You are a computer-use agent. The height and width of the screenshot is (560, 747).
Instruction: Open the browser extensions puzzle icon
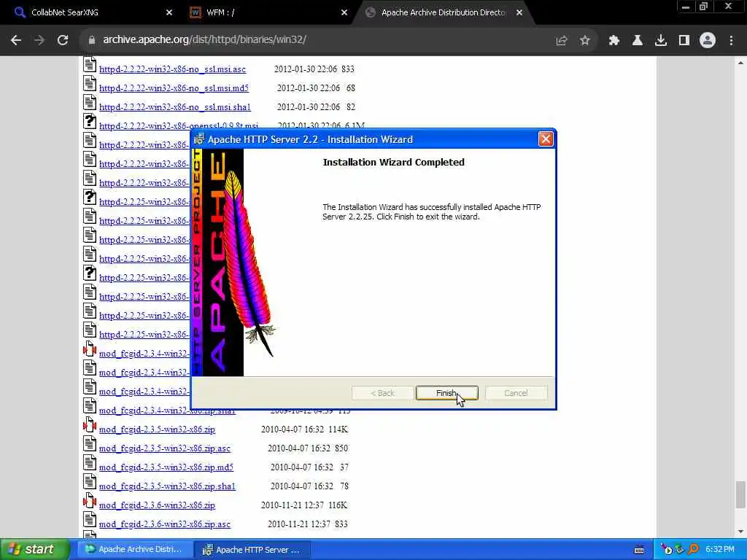614,41
